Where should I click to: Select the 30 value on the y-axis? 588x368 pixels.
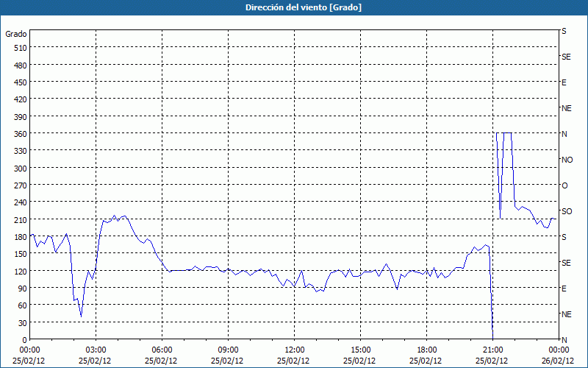pos(23,323)
